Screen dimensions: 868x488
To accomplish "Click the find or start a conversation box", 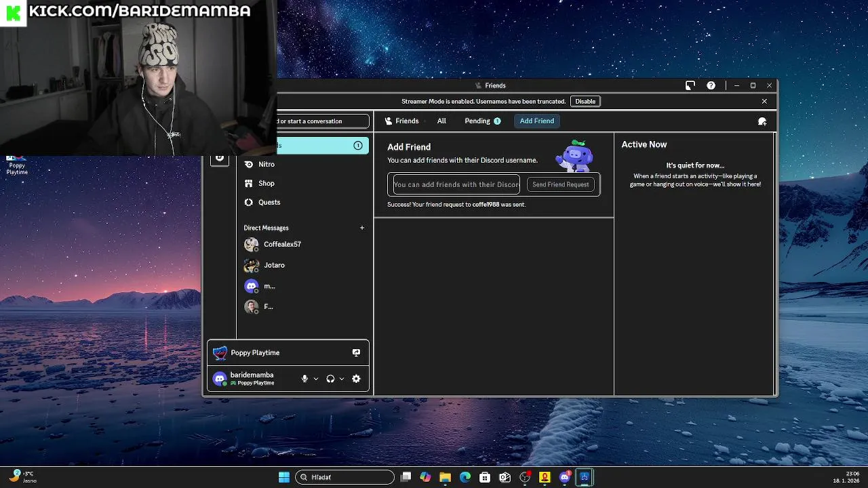I will pyautogui.click(x=323, y=121).
